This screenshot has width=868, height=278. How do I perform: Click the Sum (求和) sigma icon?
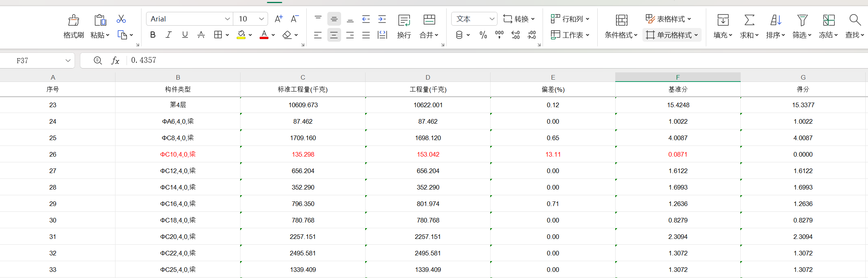click(x=749, y=20)
